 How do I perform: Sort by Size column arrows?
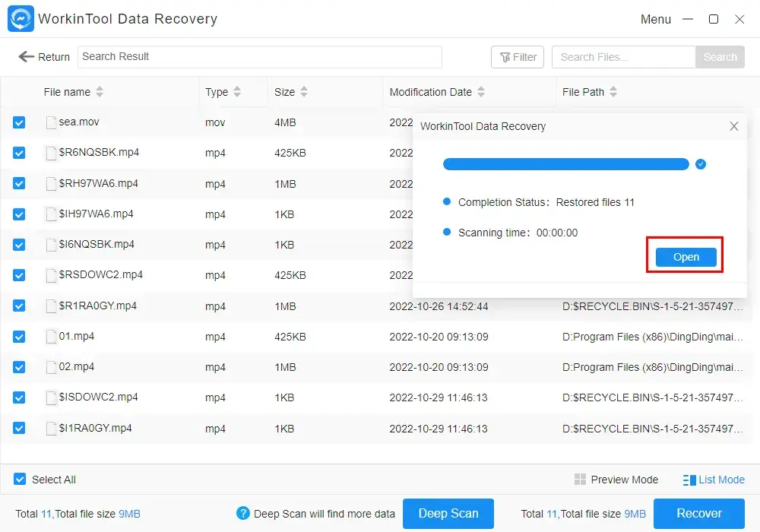click(304, 91)
